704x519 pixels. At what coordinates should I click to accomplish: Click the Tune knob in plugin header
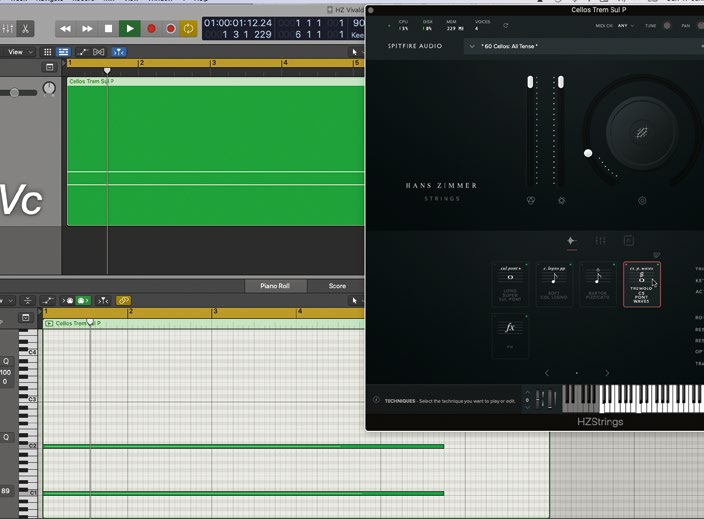[667, 26]
